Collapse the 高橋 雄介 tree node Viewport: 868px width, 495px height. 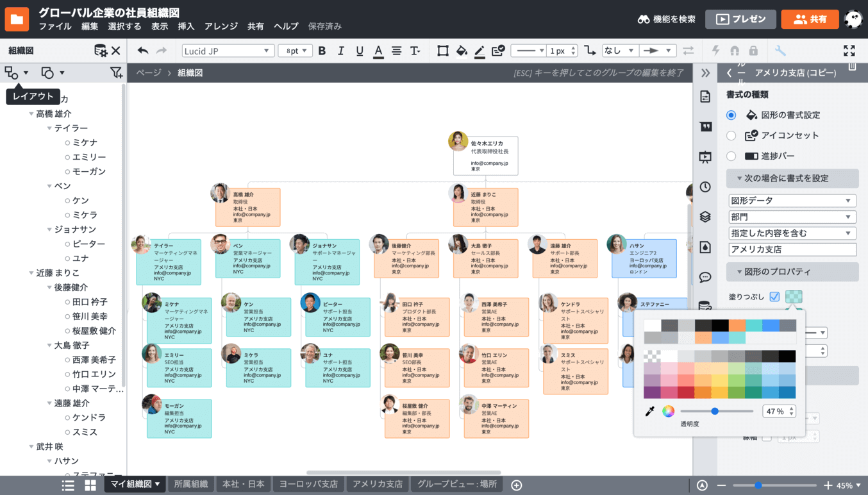(31, 114)
